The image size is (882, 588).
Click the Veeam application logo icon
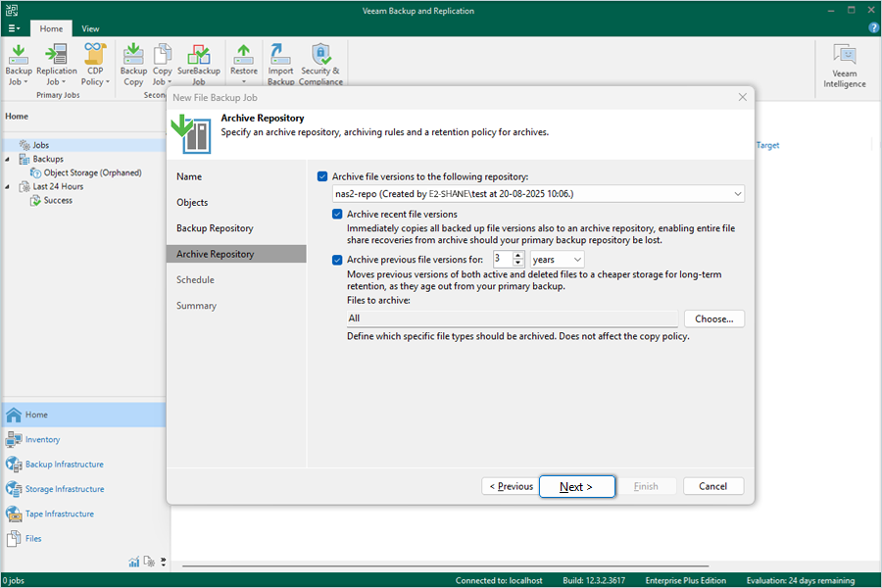click(12, 10)
